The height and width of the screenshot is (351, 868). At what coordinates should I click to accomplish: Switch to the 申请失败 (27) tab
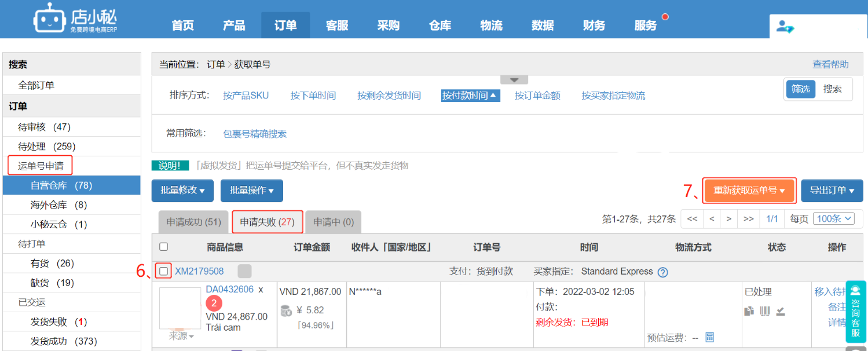click(267, 222)
